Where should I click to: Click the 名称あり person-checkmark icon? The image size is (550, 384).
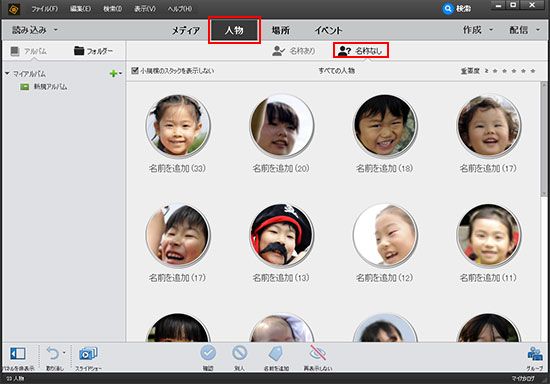pos(279,51)
